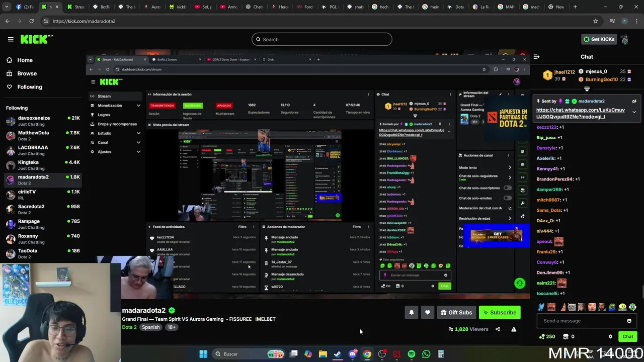644x362 pixels.
Task: Click the Kick search box
Action: point(322,39)
